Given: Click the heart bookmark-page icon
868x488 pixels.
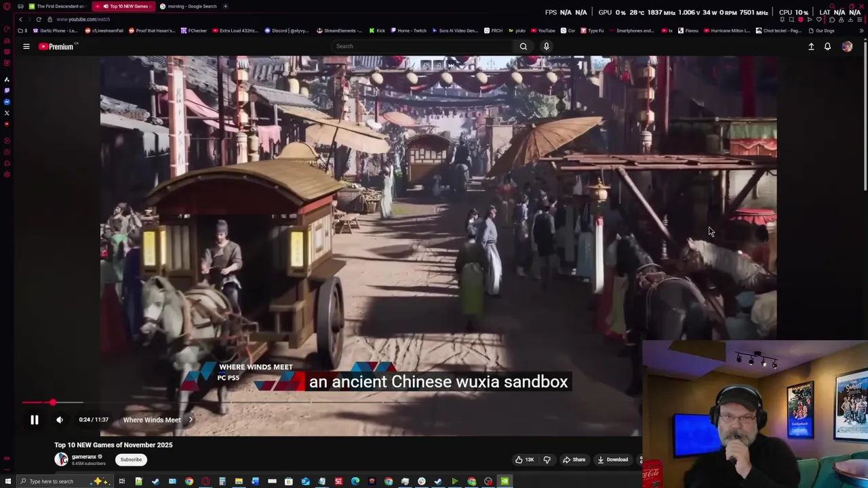Looking at the screenshot, I should (819, 19).
